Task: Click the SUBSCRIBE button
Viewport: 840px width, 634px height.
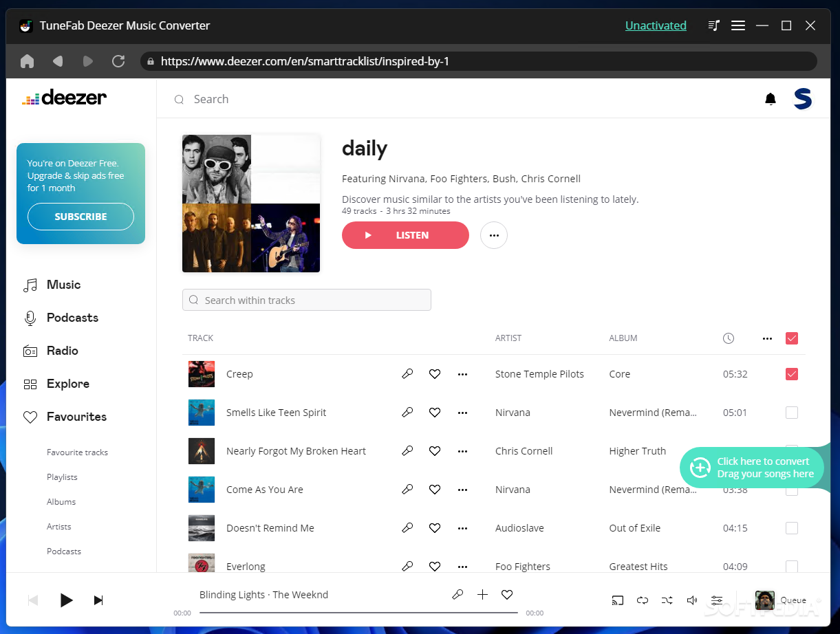Action: pyautogui.click(x=80, y=217)
